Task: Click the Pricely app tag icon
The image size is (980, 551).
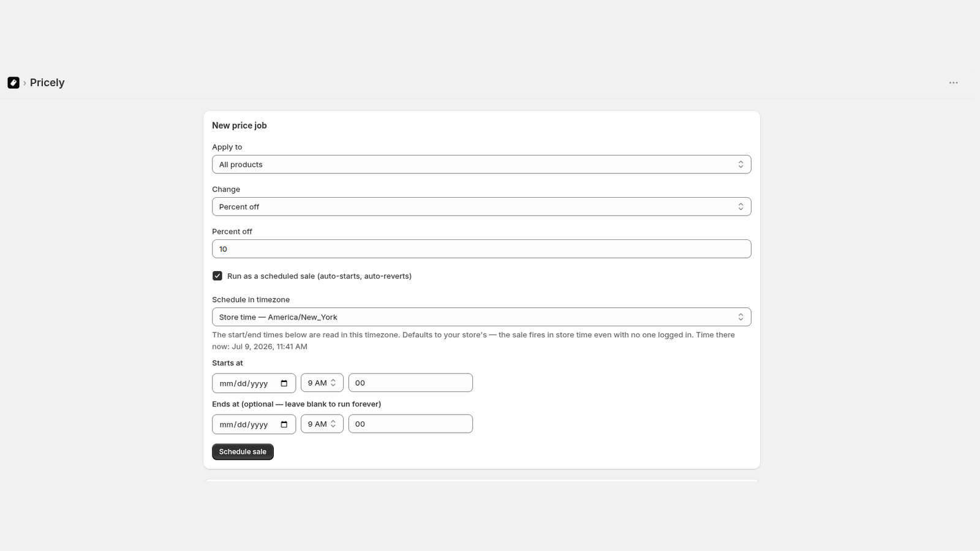Action: [13, 83]
